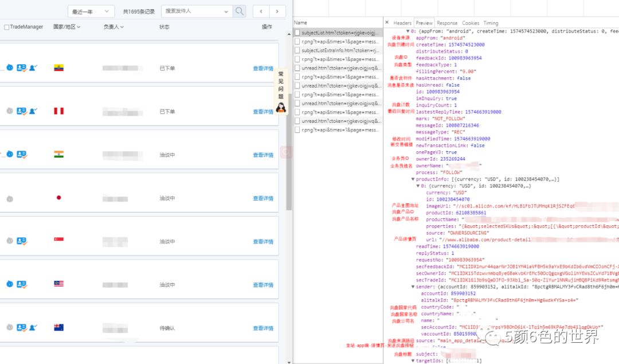The height and width of the screenshot is (364, 619).
Task: Switch to the Cookies tab
Action: (x=471, y=23)
